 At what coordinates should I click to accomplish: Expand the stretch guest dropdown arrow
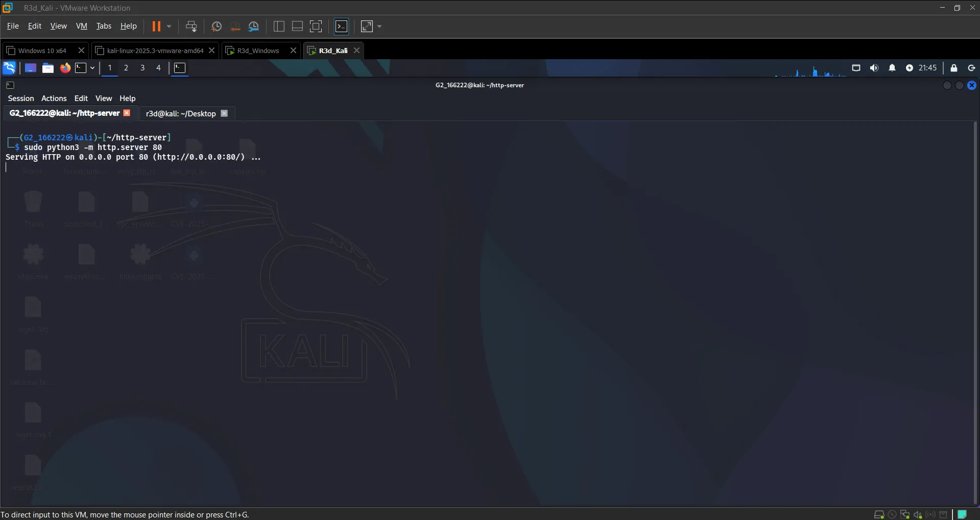click(379, 27)
